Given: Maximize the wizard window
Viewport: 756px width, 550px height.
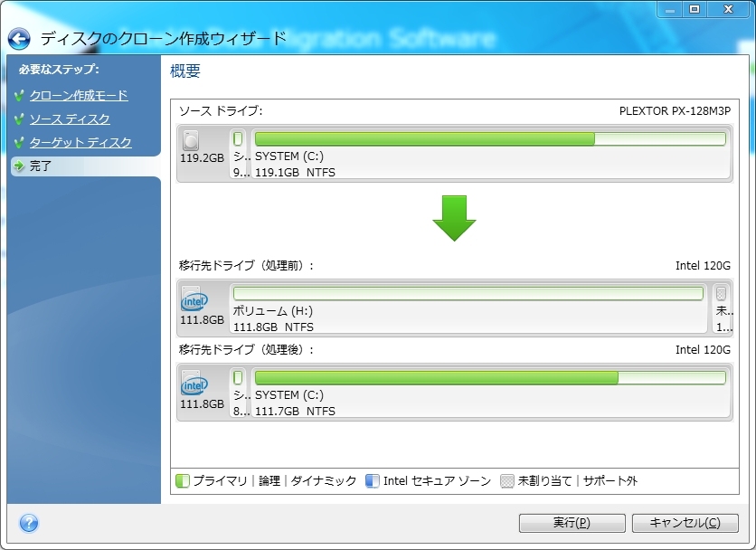Looking at the screenshot, I should (695, 9).
